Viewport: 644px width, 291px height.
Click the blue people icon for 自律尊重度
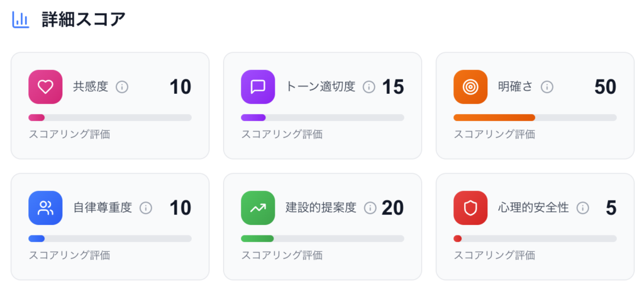[x=45, y=208]
